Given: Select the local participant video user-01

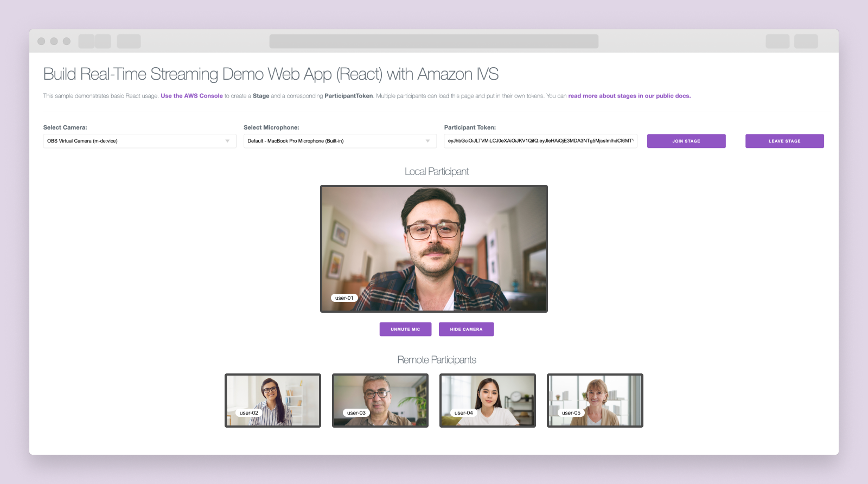Looking at the screenshot, I should (434, 249).
